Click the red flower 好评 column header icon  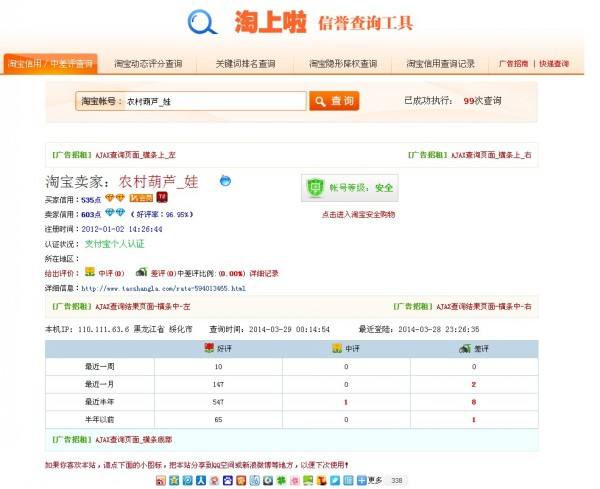click(209, 348)
